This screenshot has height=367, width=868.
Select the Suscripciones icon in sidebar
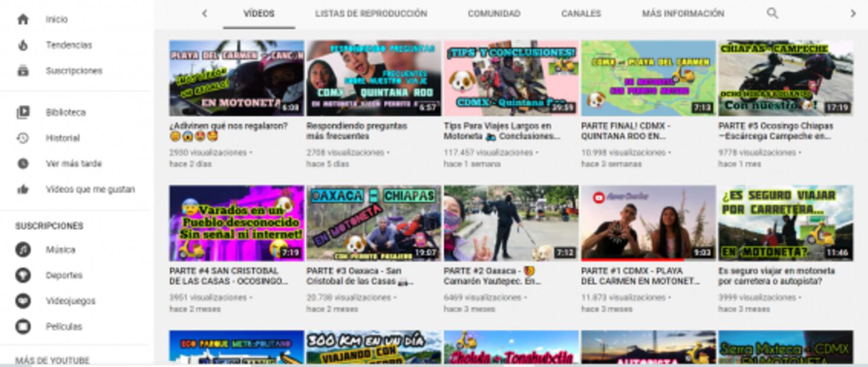tap(23, 71)
